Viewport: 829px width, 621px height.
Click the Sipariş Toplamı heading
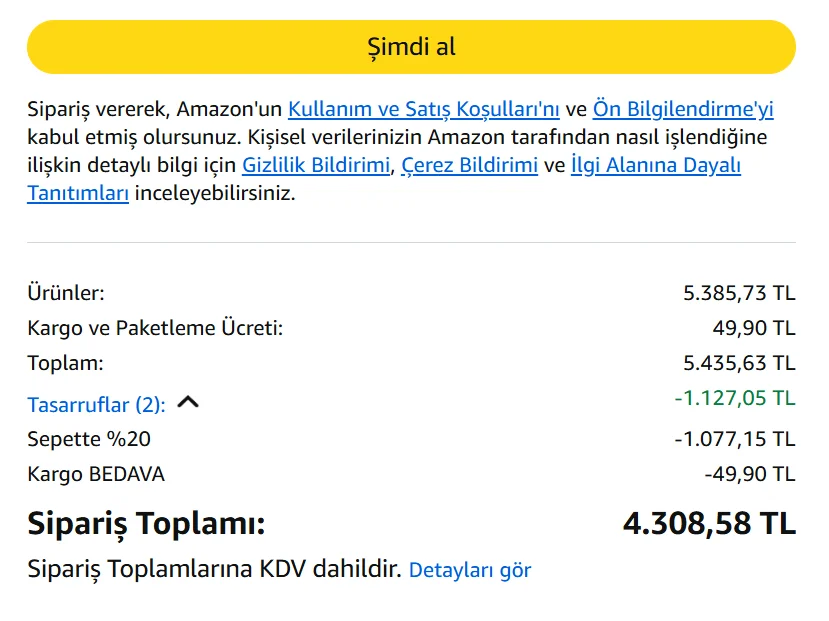tap(146, 523)
